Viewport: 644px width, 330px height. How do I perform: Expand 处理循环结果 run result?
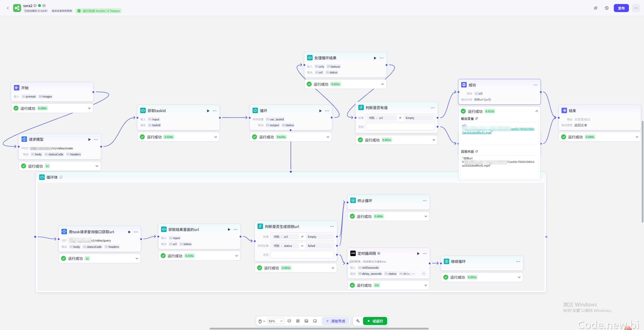382,84
